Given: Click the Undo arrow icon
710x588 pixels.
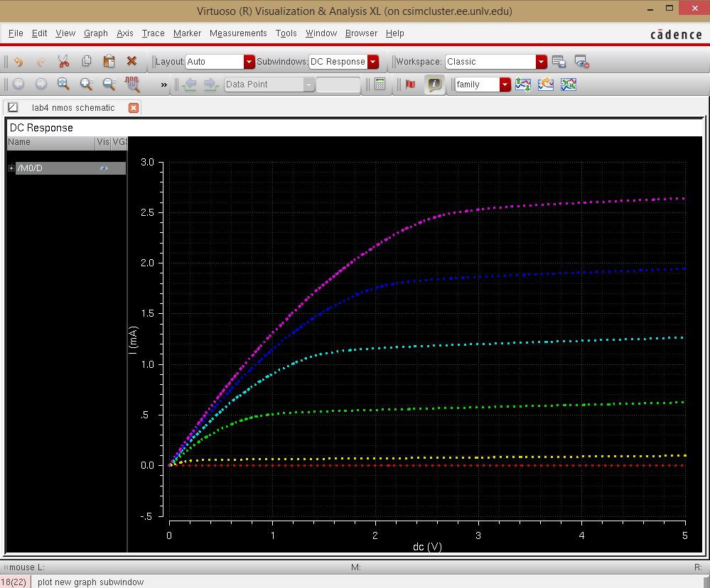Looking at the screenshot, I should tap(18, 62).
